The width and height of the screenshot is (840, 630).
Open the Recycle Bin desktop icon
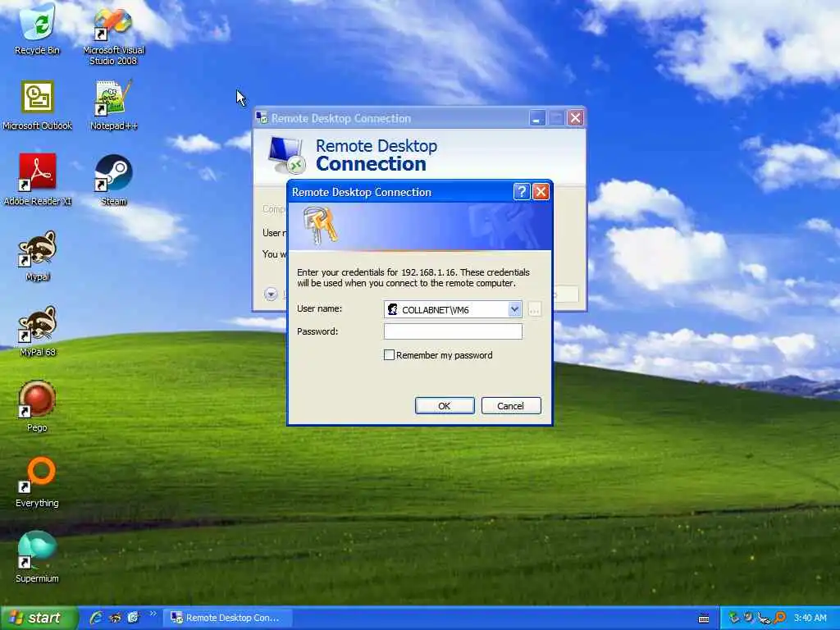(37, 28)
